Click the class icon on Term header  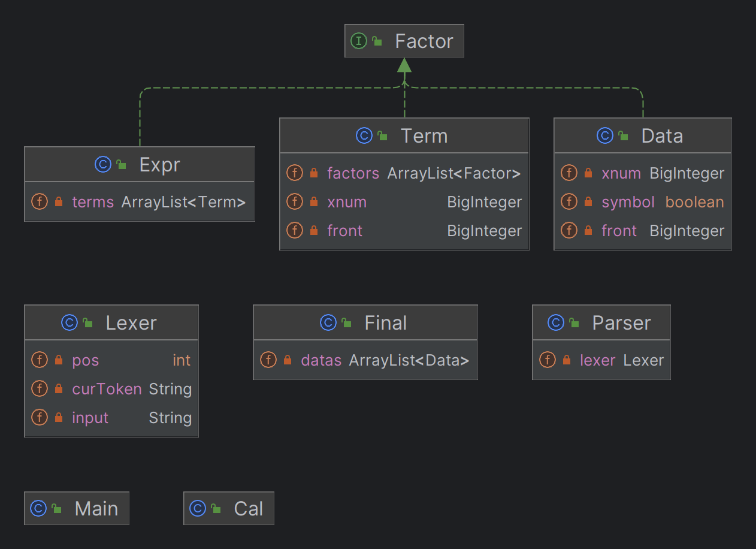tap(364, 135)
